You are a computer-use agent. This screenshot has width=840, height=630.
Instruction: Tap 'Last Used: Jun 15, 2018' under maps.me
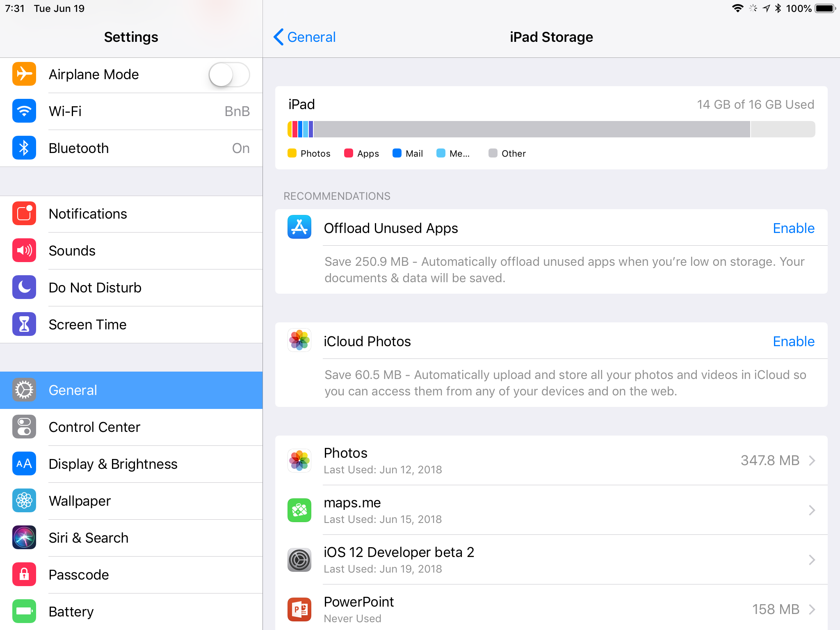tap(383, 519)
